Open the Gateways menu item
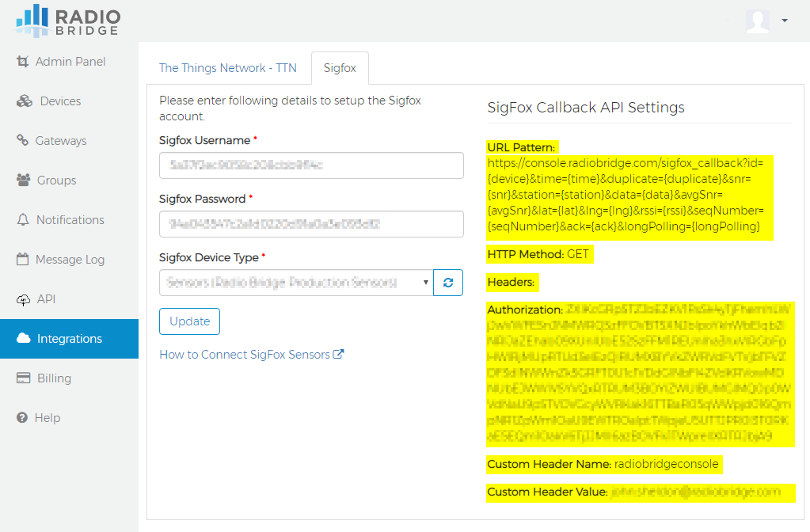The height and width of the screenshot is (532, 810). tap(69, 140)
